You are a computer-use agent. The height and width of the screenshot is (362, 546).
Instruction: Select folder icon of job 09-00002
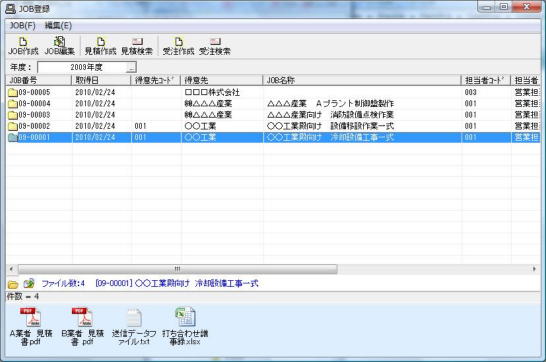click(x=13, y=126)
